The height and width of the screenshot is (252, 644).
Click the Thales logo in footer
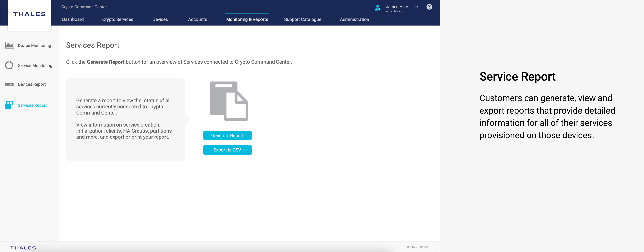pos(23,248)
